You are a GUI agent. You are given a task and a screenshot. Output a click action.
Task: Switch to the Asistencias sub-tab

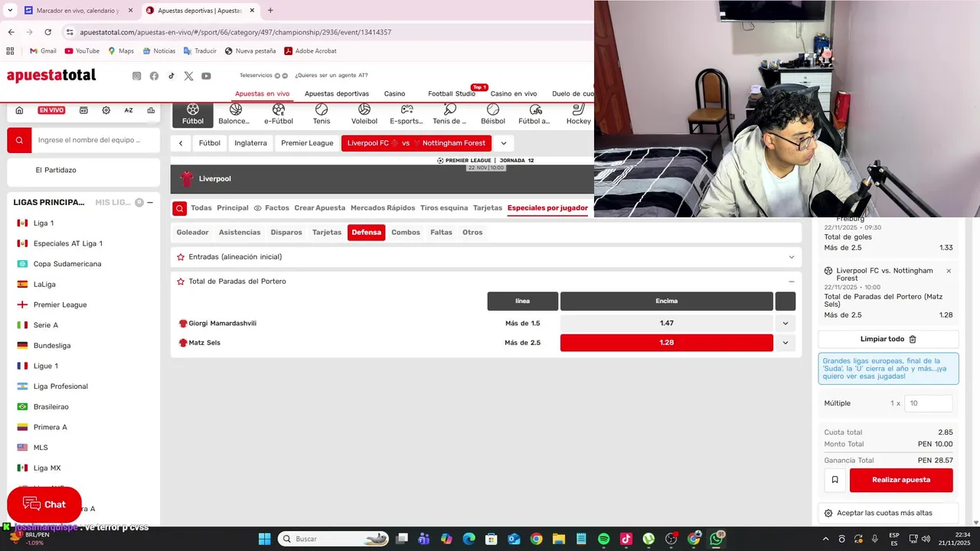[x=240, y=233]
